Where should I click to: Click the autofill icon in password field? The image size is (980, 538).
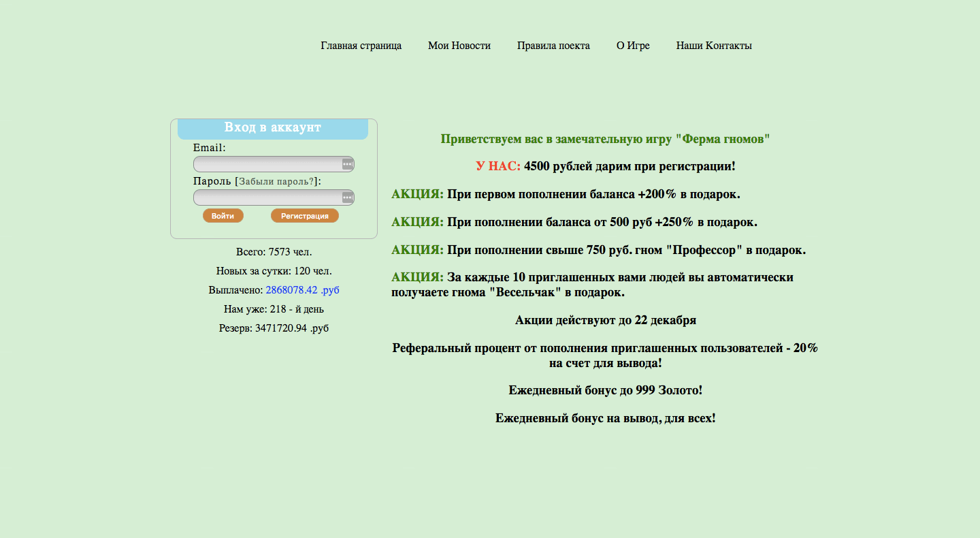347,197
